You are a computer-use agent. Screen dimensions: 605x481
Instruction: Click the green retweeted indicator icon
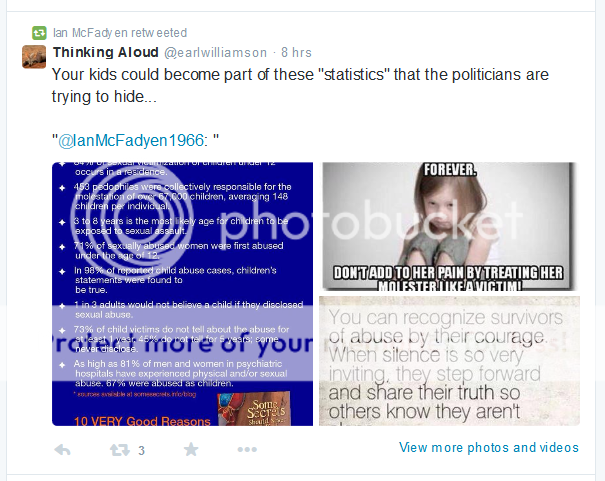(39, 33)
